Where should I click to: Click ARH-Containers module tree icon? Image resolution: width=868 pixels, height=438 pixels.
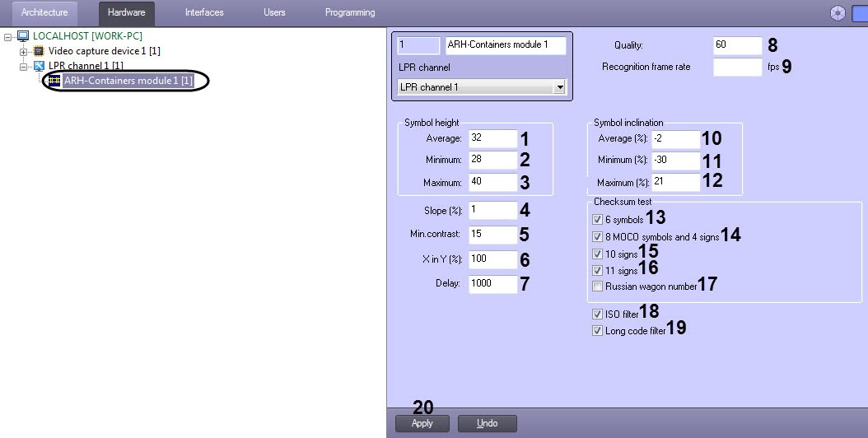coord(54,81)
